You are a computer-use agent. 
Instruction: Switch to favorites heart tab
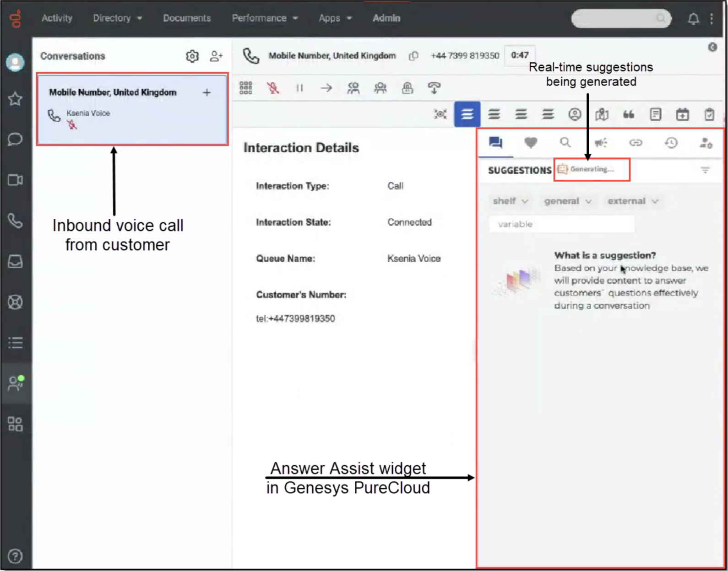(x=531, y=143)
